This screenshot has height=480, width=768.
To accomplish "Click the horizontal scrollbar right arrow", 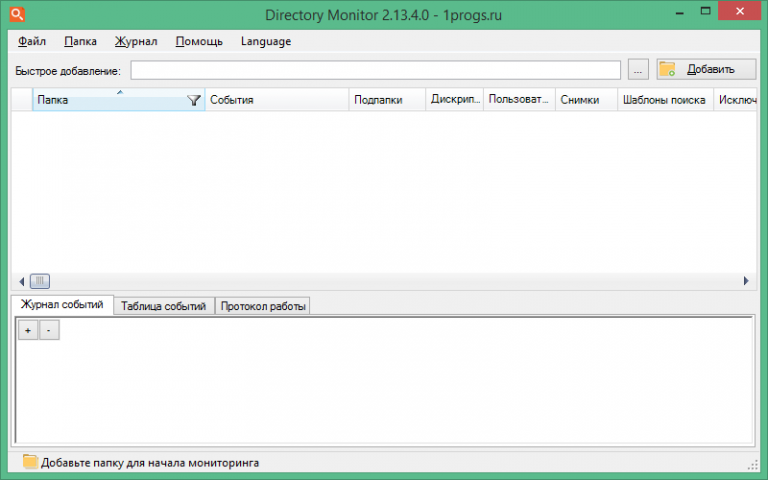I will click(746, 281).
